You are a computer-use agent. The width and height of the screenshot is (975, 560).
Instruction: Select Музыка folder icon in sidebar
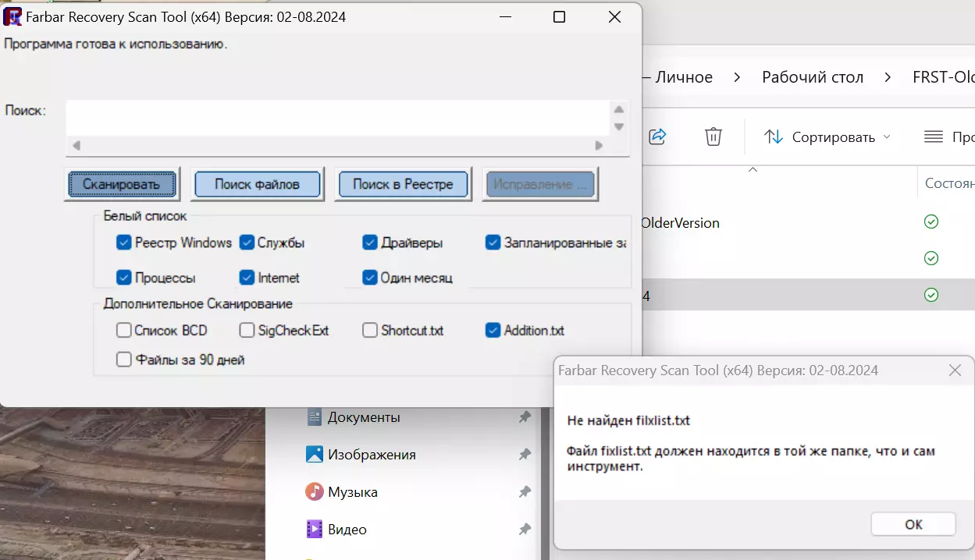point(315,492)
